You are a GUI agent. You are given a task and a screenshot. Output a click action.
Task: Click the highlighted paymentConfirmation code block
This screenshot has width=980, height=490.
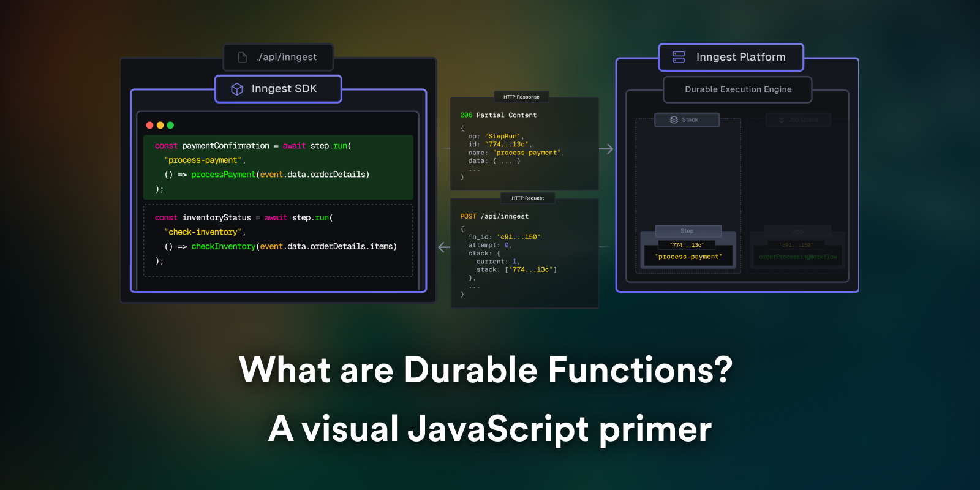[x=278, y=167]
